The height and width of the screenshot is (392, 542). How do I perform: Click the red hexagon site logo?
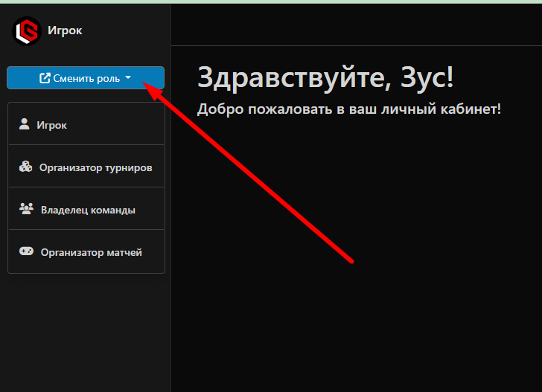(x=26, y=31)
